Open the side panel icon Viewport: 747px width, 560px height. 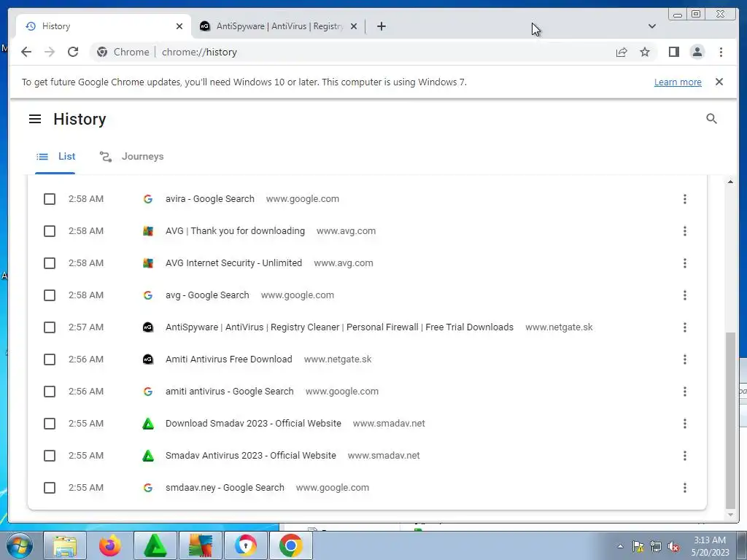click(673, 52)
